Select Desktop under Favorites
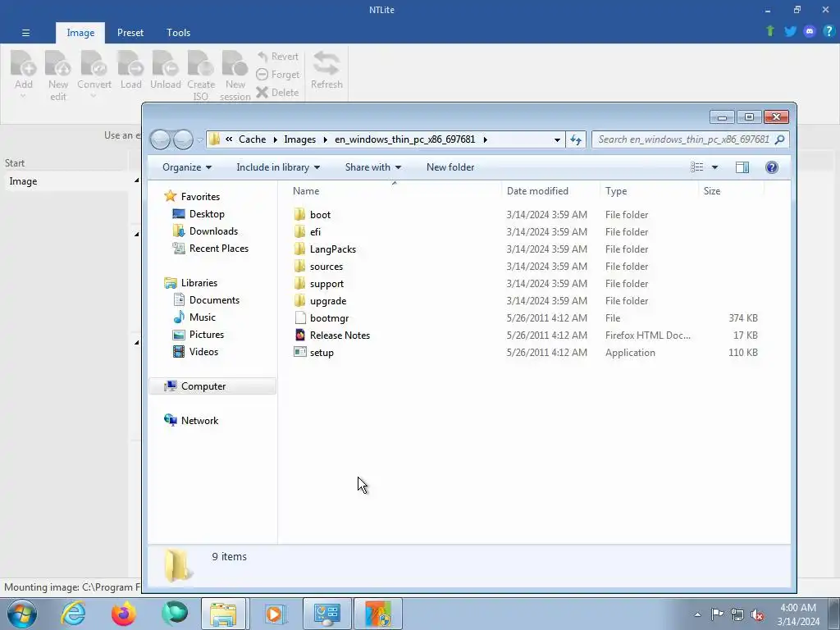 207,214
